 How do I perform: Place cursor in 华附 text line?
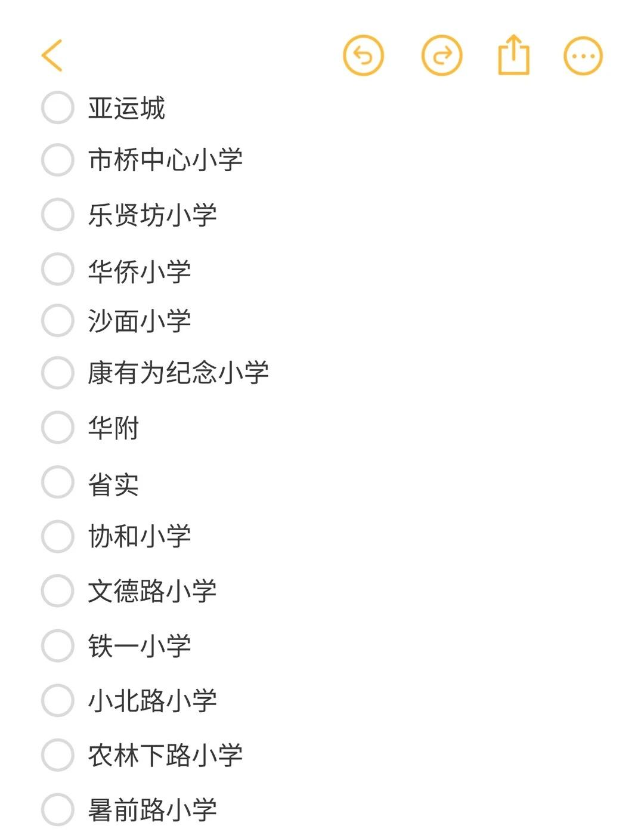[113, 428]
